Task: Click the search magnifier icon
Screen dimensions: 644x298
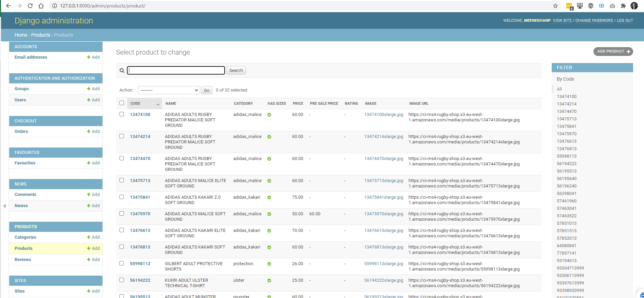Action: [122, 71]
